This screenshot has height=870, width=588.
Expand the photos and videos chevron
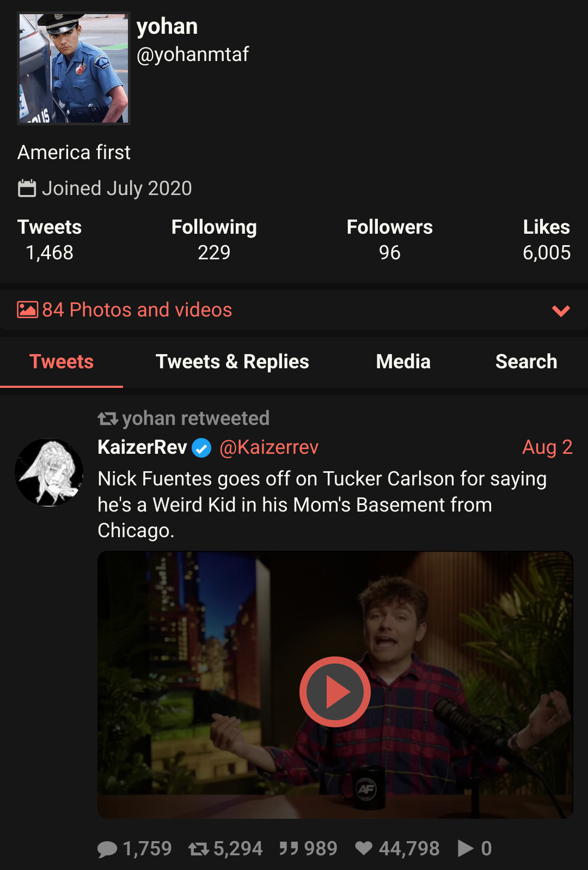(x=561, y=311)
